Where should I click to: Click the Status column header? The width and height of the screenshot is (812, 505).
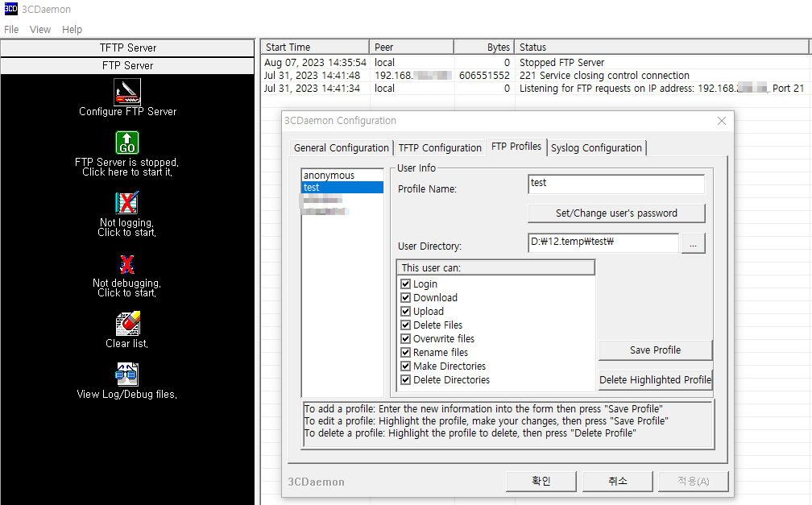[x=661, y=48]
